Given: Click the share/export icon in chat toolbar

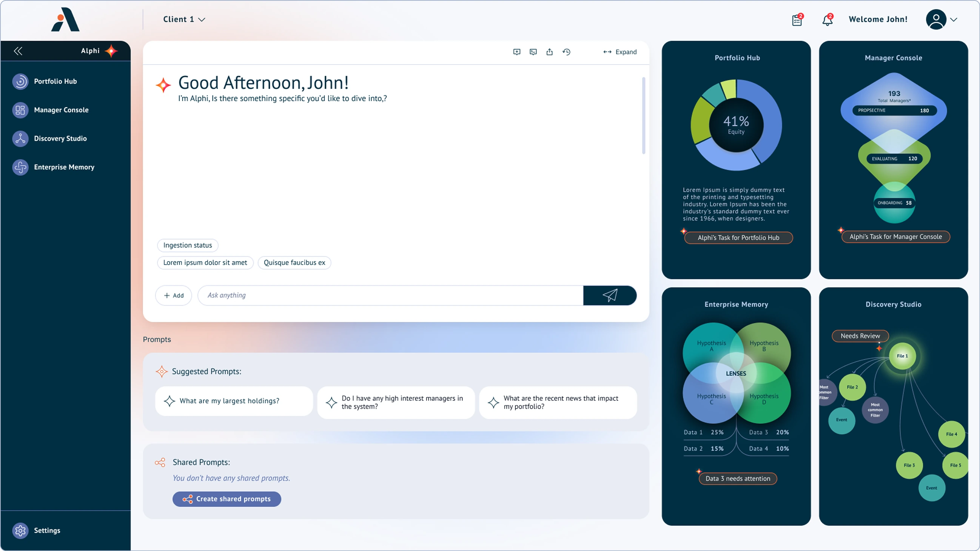Looking at the screenshot, I should (549, 52).
